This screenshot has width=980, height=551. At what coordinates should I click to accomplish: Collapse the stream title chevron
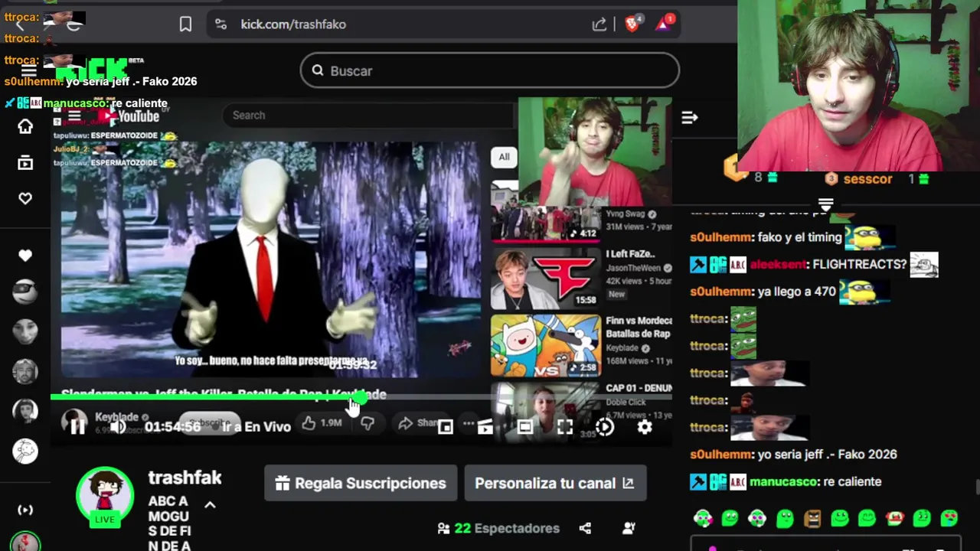click(210, 504)
